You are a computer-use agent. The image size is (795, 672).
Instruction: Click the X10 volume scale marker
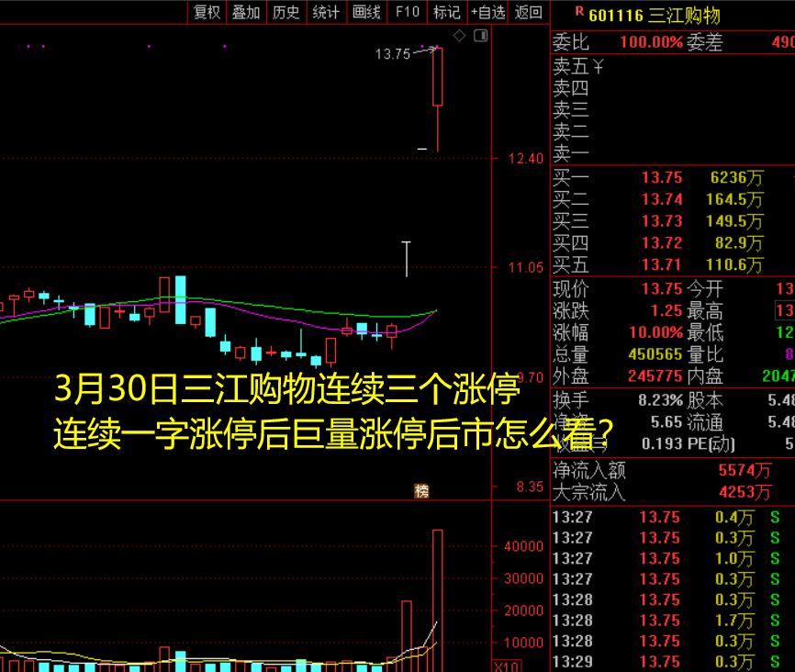[507, 666]
